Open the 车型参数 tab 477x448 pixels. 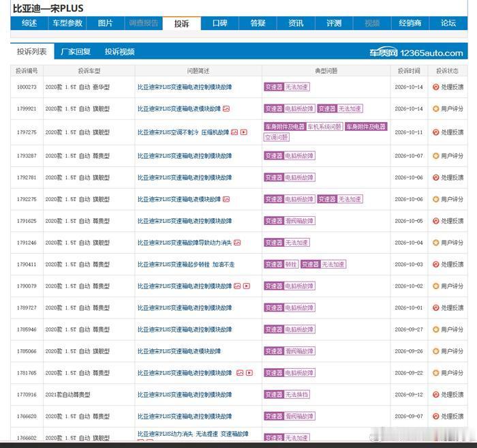[67, 23]
